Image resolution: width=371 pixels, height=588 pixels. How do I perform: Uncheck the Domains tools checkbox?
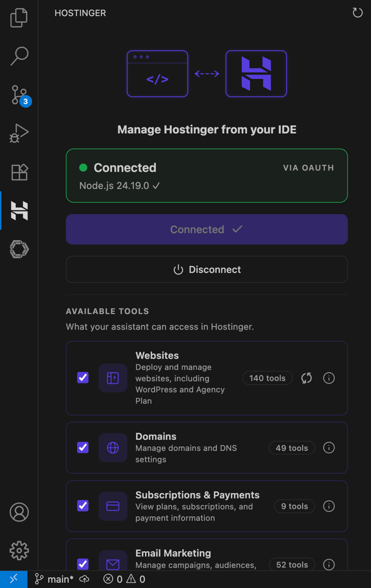83,447
